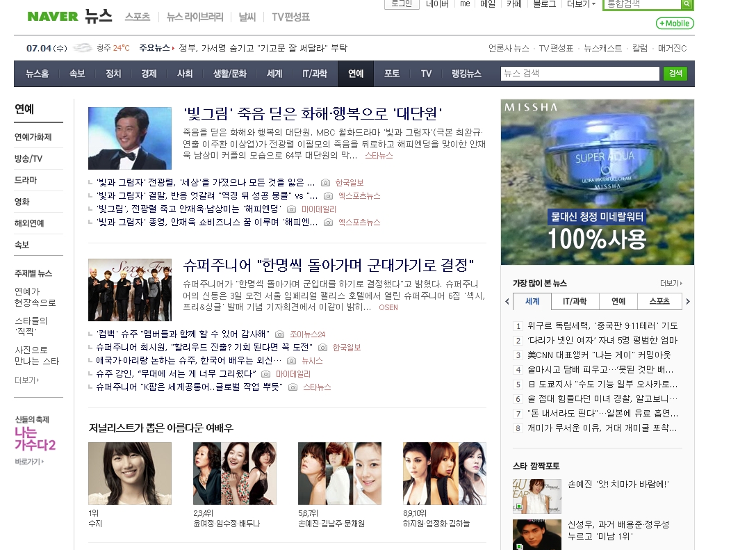Screen dimensions: 756x550
Task: Open 손예진 '앗! 치마가 바람에!' photo thumbnail
Action: click(537, 496)
